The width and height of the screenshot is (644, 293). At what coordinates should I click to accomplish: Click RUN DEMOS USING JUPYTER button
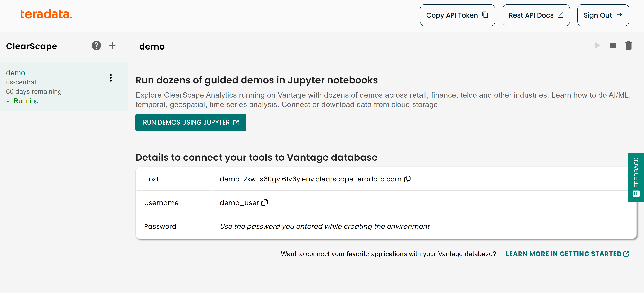(x=191, y=122)
